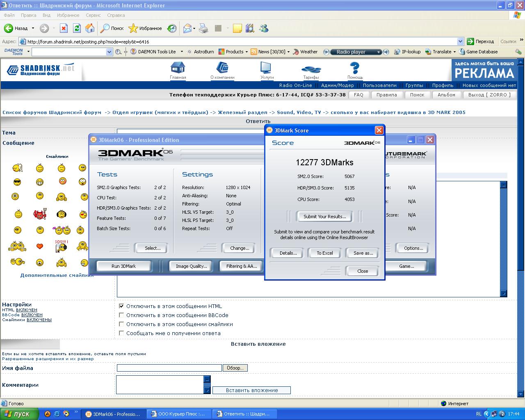Image resolution: width=525 pixels, height=420 pixels.
Task: Switch to 'ООО Курьер Плюс' taskbar window
Action: tap(180, 414)
